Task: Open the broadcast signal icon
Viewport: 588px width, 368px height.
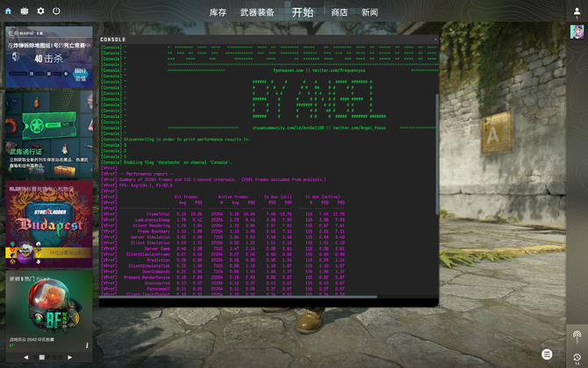Action: [x=577, y=335]
